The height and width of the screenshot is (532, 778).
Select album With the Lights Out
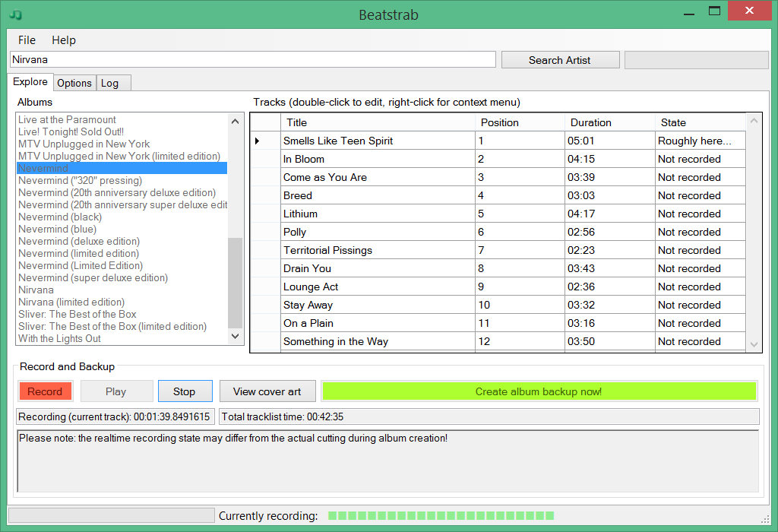(122, 338)
